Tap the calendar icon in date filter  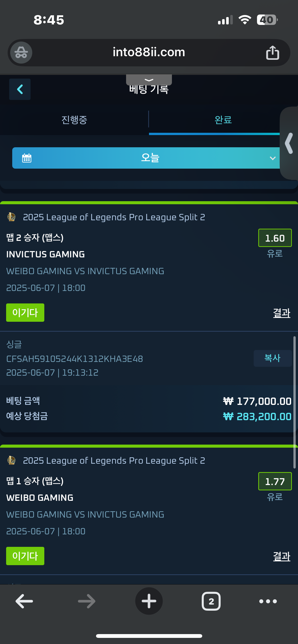[x=27, y=158]
